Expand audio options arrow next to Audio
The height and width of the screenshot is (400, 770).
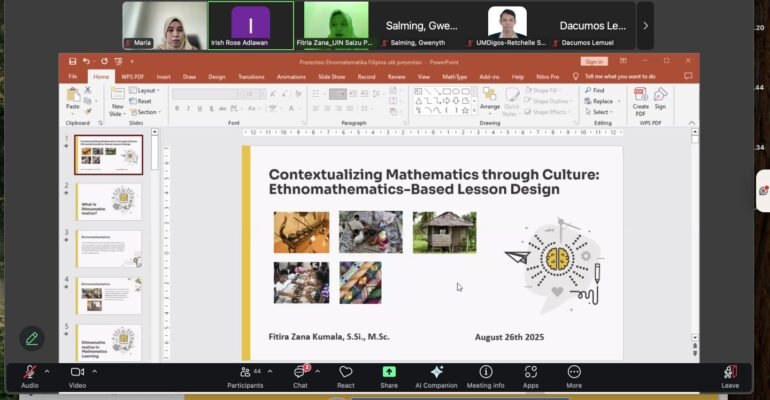(48, 371)
